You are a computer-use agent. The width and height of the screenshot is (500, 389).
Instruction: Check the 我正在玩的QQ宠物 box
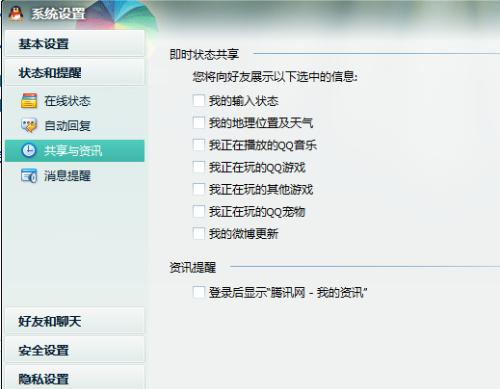(x=199, y=211)
